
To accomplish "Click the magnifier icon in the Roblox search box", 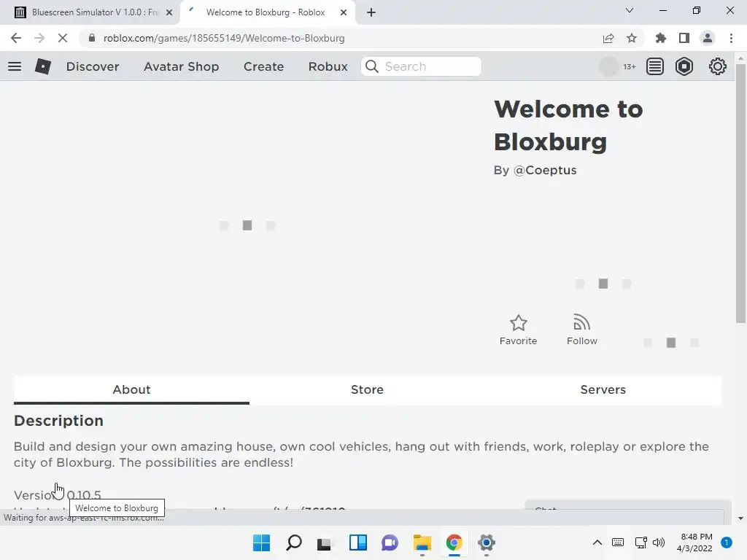I will point(372,66).
